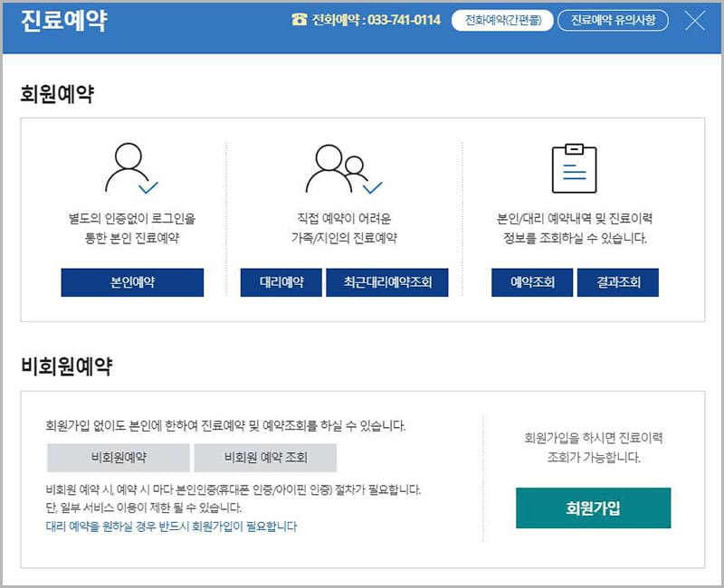Start a 비회원예약 reservation

pos(119,458)
